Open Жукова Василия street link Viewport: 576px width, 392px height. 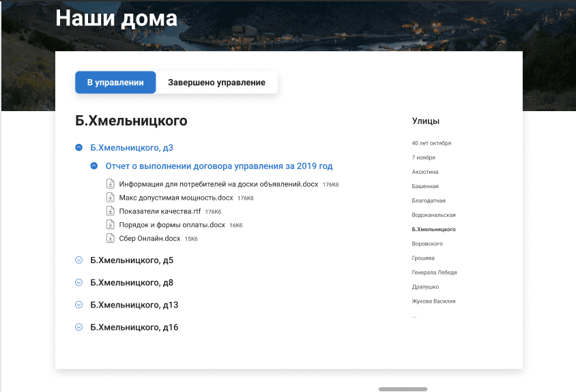[x=433, y=301]
